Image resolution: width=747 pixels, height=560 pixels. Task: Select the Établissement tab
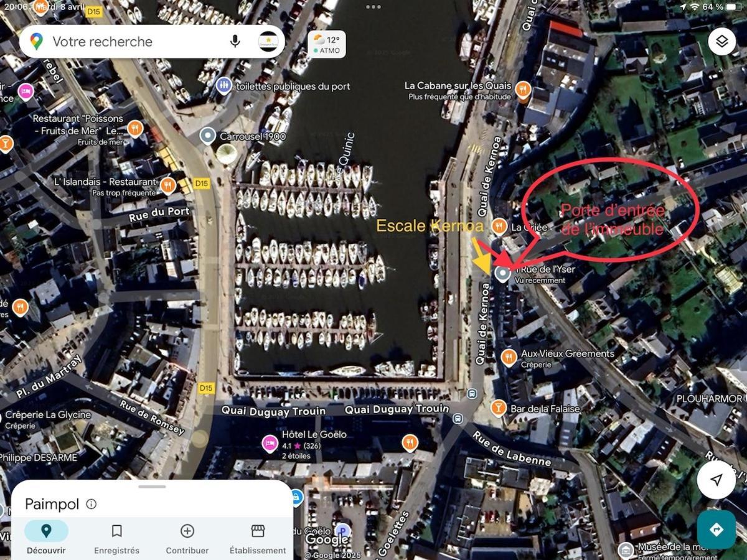pos(258,538)
